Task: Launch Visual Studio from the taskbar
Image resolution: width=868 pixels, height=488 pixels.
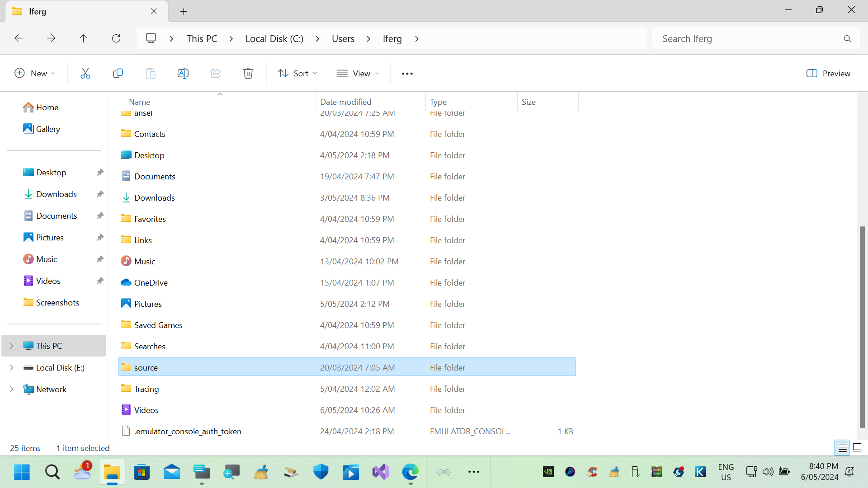Action: [x=380, y=472]
